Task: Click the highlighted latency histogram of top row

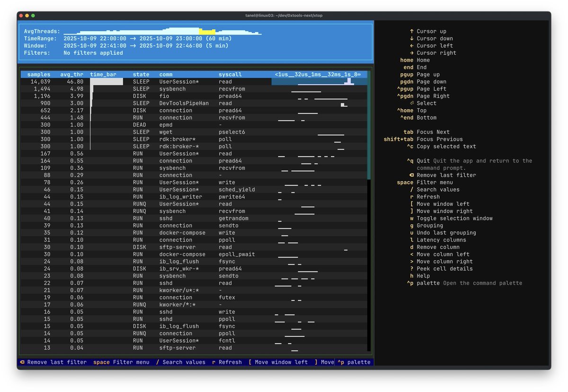Action: click(319, 82)
